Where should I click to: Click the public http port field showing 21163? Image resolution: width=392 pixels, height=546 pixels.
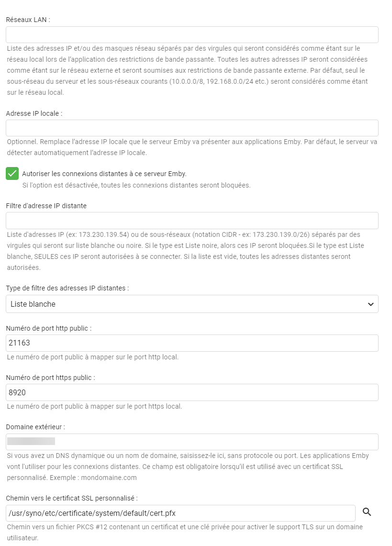click(192, 343)
